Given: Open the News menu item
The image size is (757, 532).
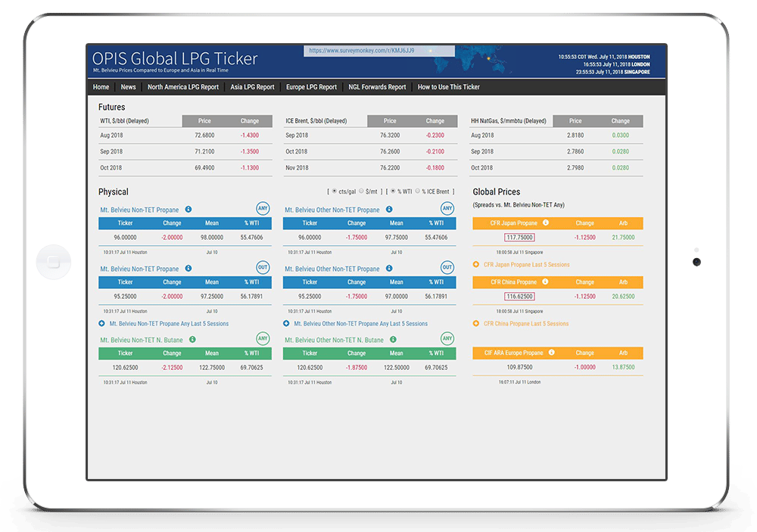Looking at the screenshot, I should pos(128,87).
